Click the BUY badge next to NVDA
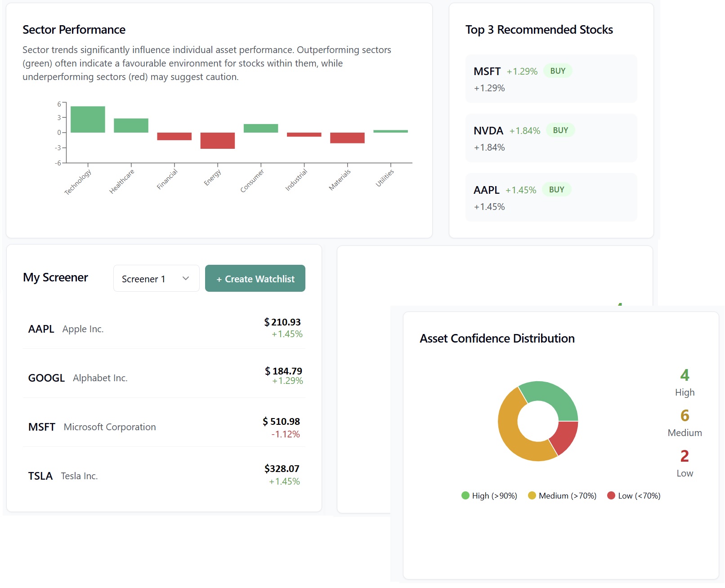This screenshot has width=725, height=588. (x=560, y=130)
